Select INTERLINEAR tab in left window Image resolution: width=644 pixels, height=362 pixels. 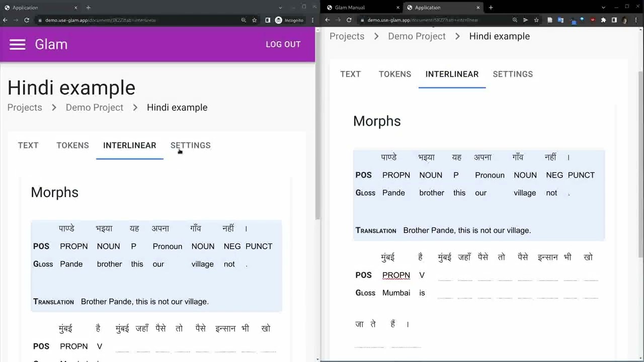[x=130, y=145]
